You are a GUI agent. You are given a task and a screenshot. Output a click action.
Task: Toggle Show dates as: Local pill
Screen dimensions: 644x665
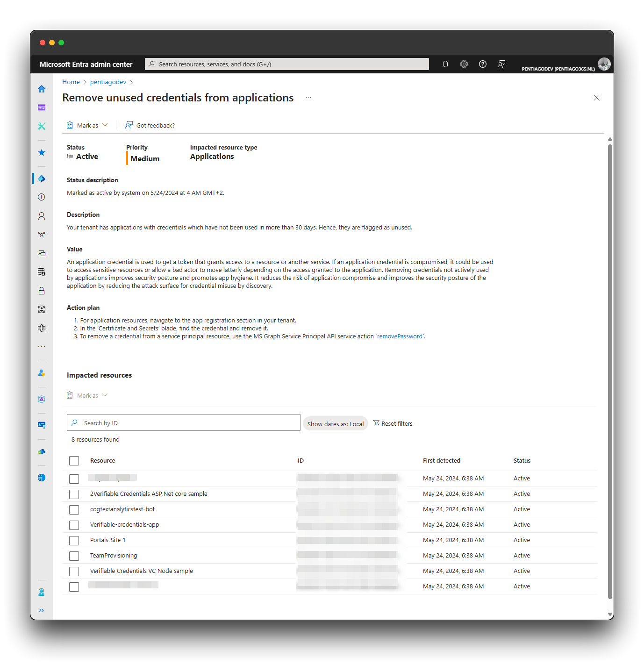coord(336,424)
